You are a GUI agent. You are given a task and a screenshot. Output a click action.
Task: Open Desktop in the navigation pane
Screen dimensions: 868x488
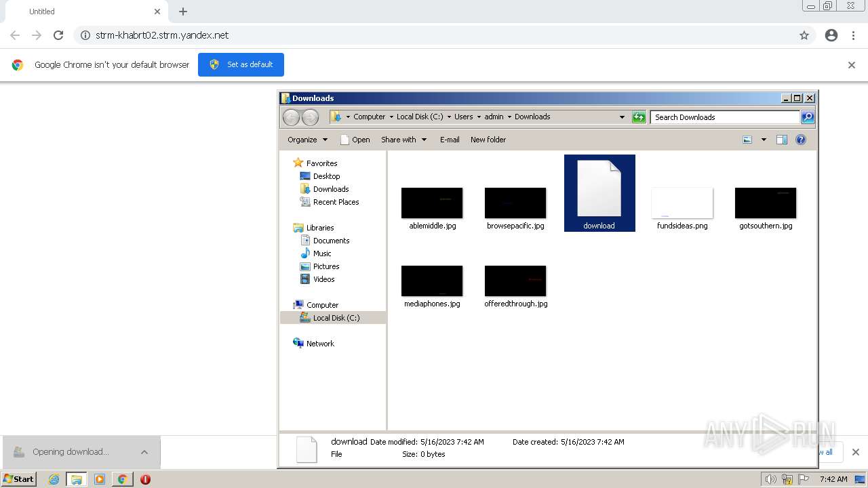tap(326, 176)
